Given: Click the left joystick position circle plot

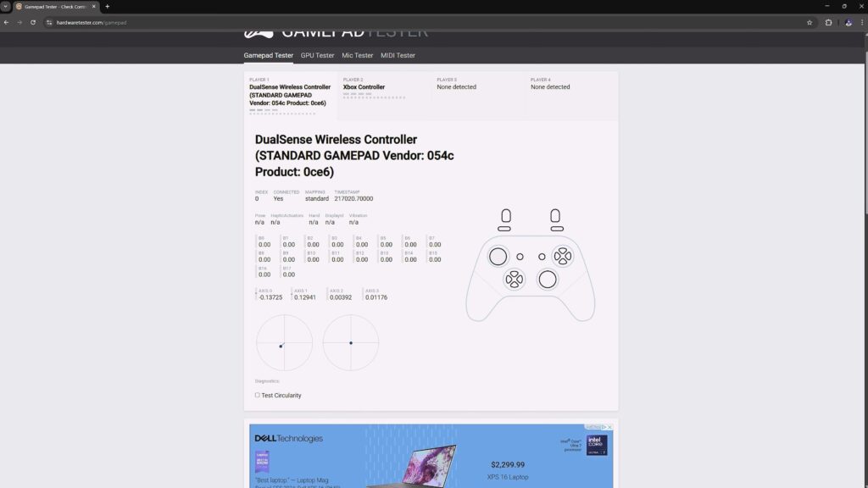Looking at the screenshot, I should coord(285,343).
